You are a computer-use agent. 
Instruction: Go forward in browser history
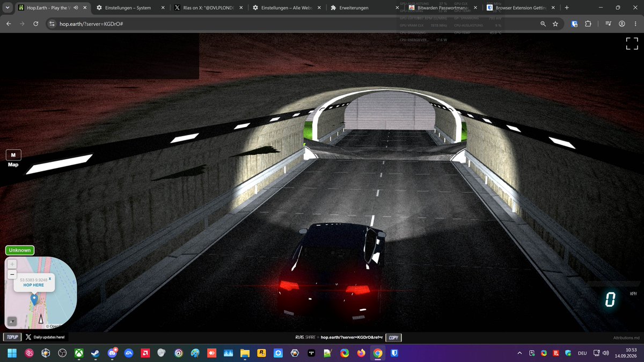22,24
